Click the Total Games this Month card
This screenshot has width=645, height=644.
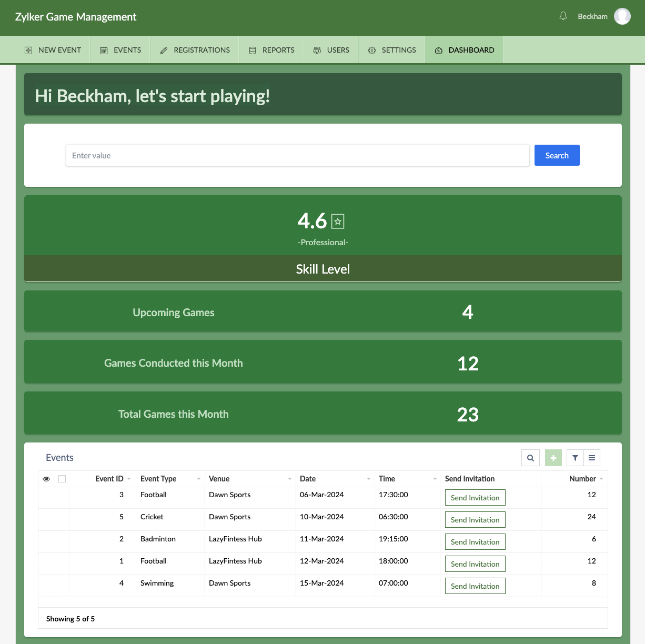(323, 413)
